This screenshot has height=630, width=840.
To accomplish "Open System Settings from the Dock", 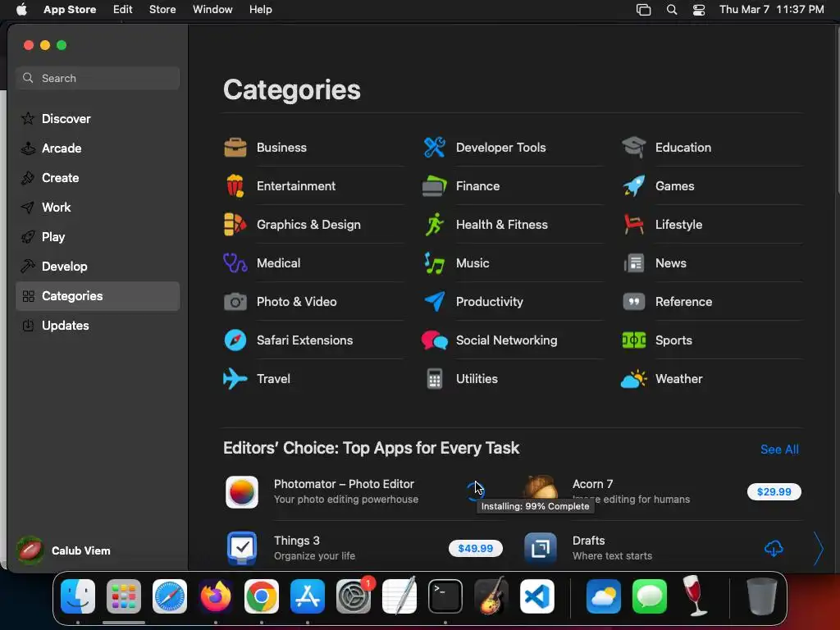I will pyautogui.click(x=354, y=596).
